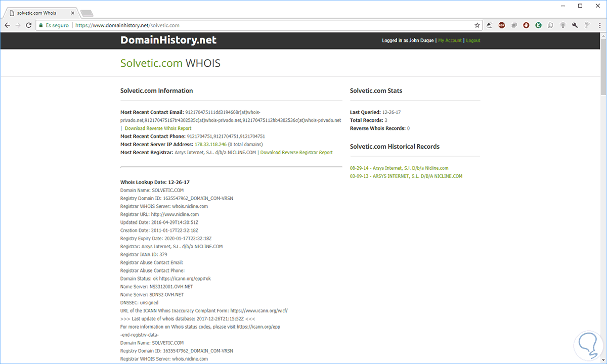Click 'Last update of whois database' line
This screenshot has width=607, height=364.
[x=187, y=319]
